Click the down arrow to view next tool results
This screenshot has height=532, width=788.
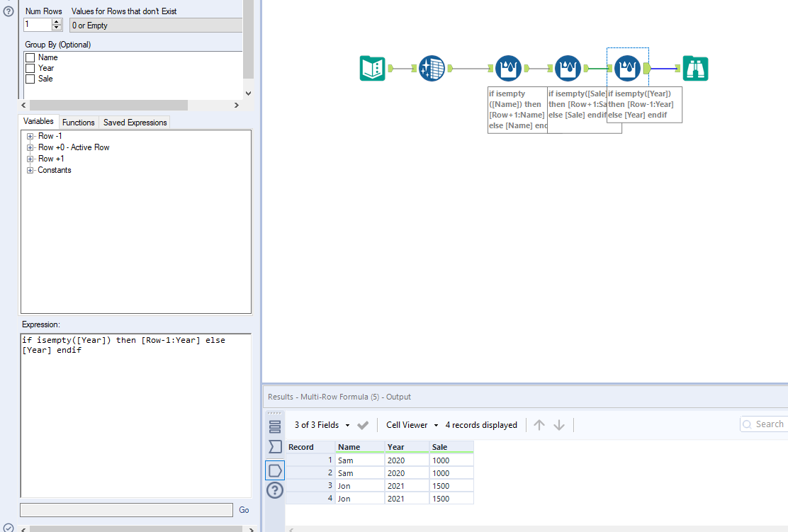[559, 424]
